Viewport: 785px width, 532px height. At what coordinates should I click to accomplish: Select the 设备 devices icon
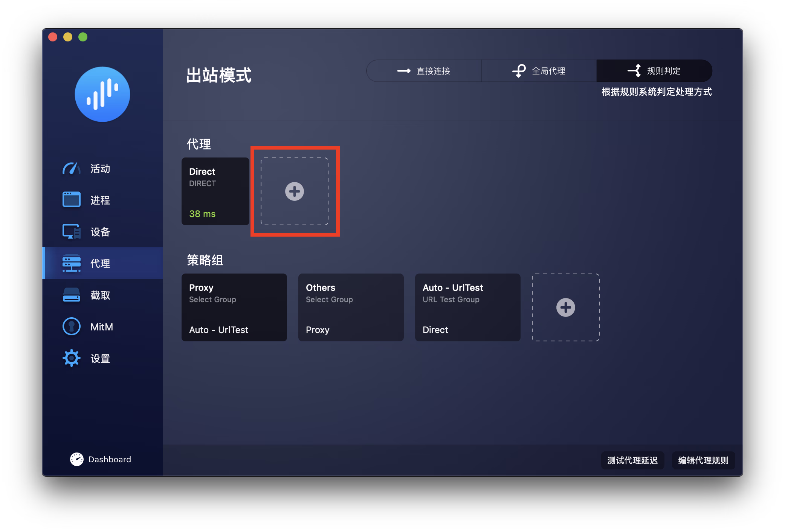[71, 231]
